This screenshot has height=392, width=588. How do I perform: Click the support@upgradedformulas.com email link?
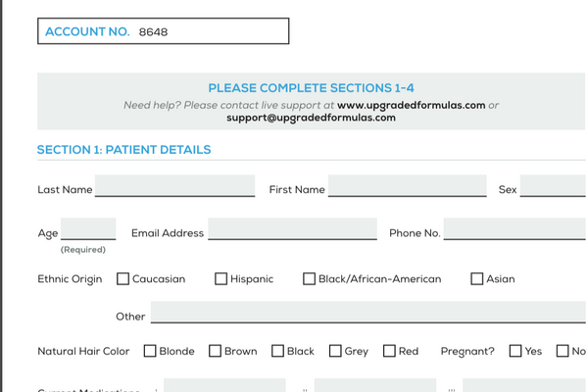tap(311, 118)
